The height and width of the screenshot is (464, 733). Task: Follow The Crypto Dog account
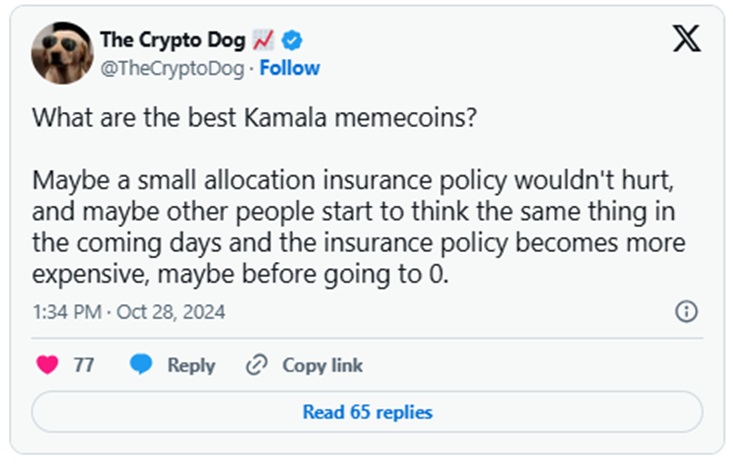(290, 68)
